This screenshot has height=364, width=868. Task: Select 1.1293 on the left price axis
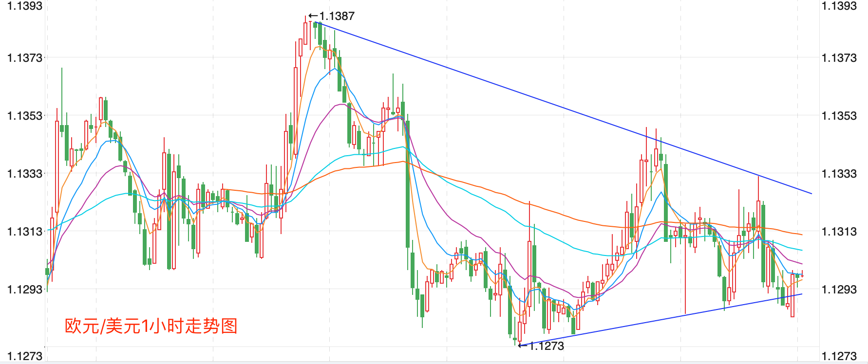[x=25, y=290]
